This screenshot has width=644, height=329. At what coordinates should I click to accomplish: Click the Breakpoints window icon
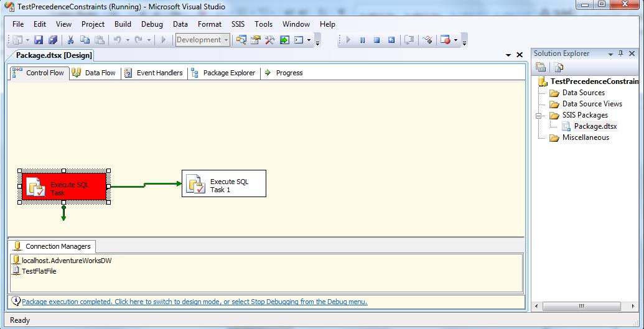[x=446, y=40]
